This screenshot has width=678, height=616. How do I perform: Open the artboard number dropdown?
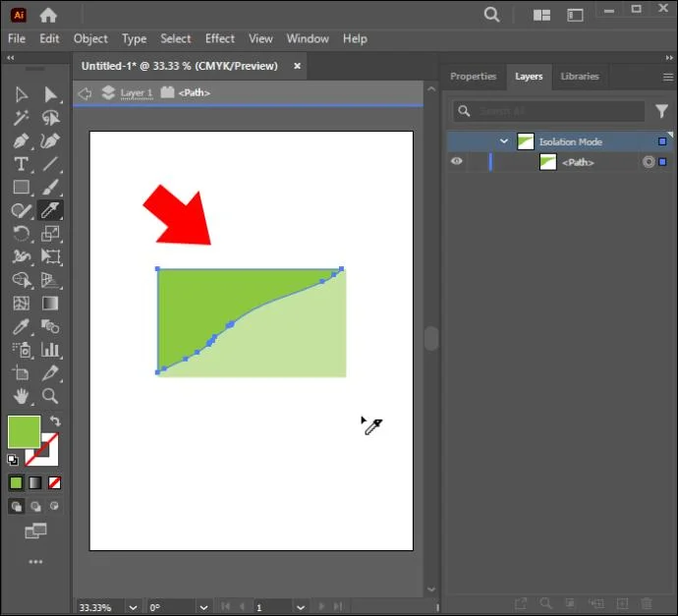pyautogui.click(x=301, y=607)
